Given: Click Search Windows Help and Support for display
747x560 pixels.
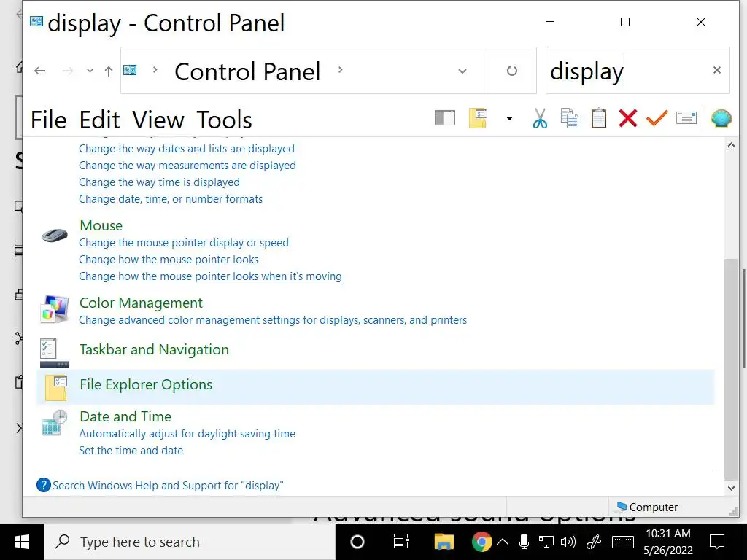Looking at the screenshot, I should point(168,485).
